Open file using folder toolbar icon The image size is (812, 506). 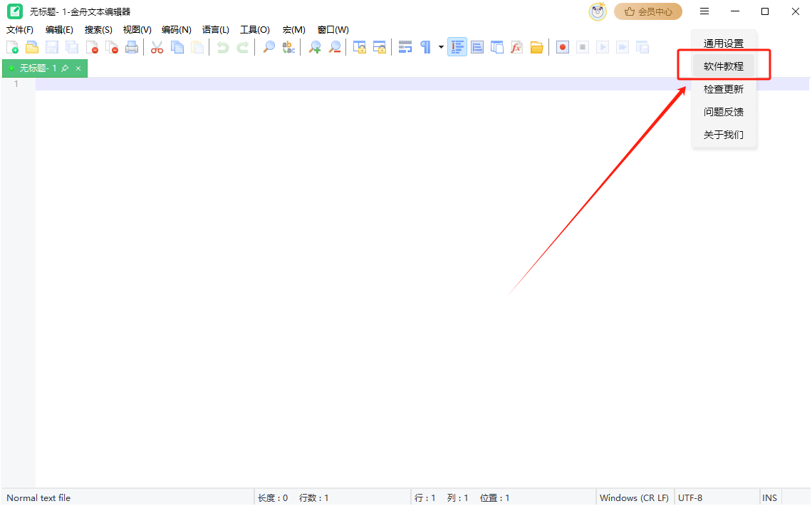pos(32,48)
